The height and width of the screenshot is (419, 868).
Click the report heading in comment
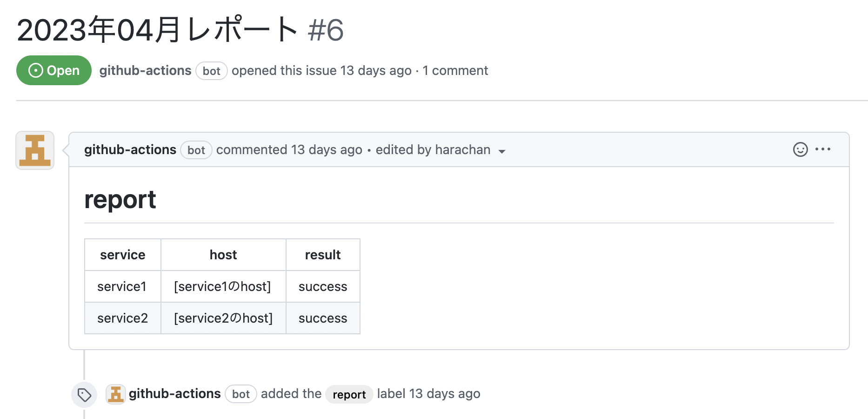[x=120, y=200]
